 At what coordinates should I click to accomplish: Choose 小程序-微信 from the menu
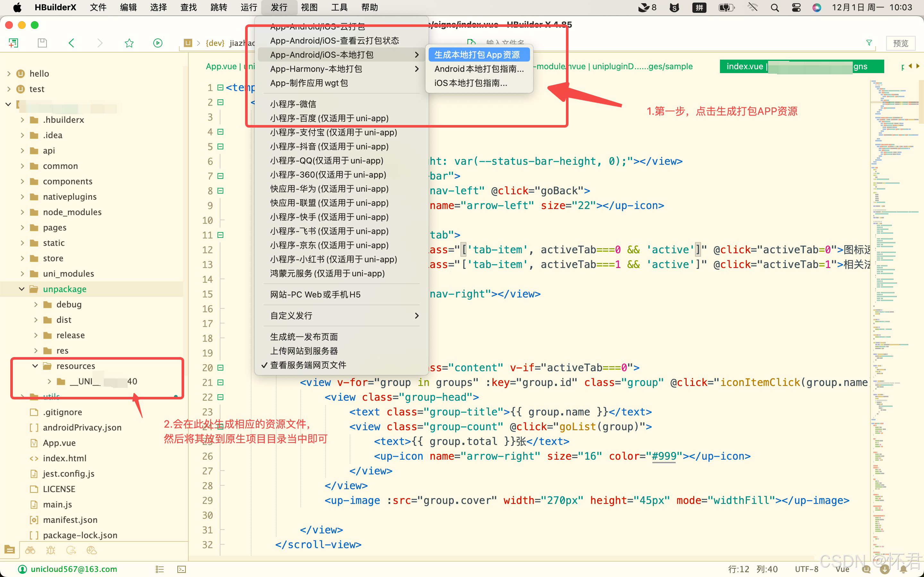point(293,104)
